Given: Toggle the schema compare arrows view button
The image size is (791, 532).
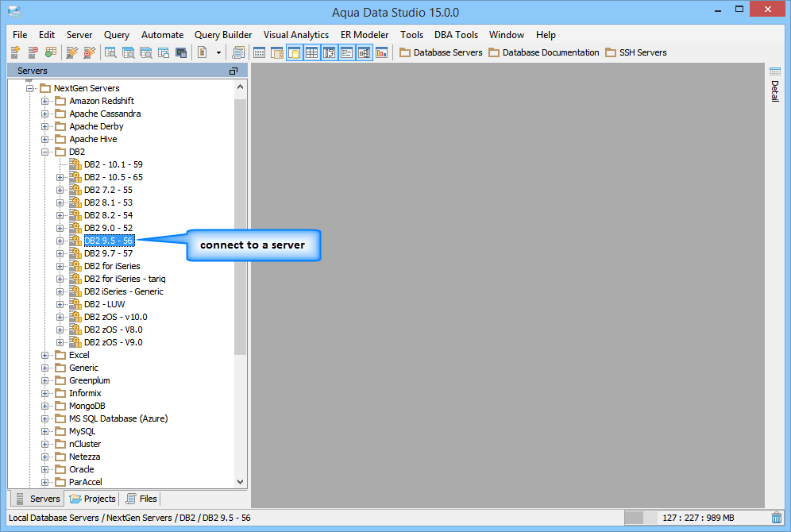Looking at the screenshot, I should (330, 52).
